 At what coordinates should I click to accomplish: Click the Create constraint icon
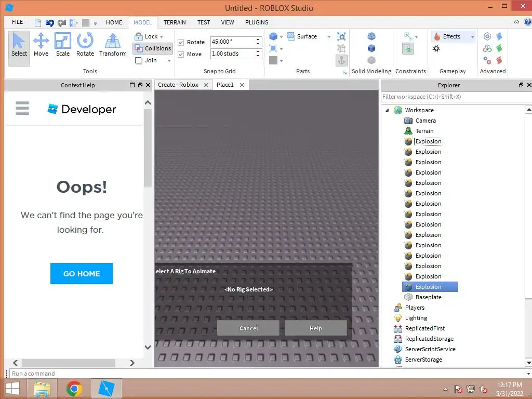pos(408,36)
